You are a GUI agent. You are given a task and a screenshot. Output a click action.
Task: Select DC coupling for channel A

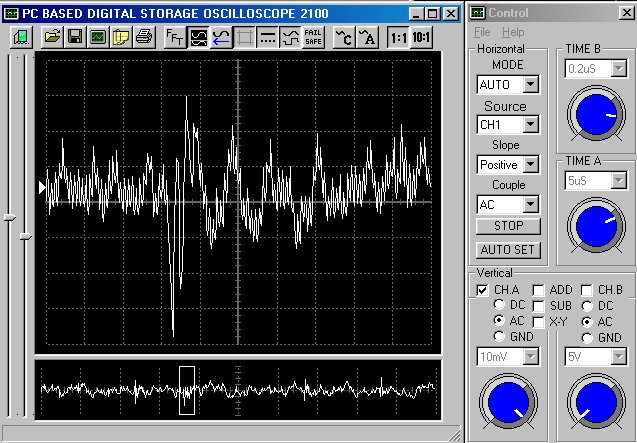coord(500,304)
